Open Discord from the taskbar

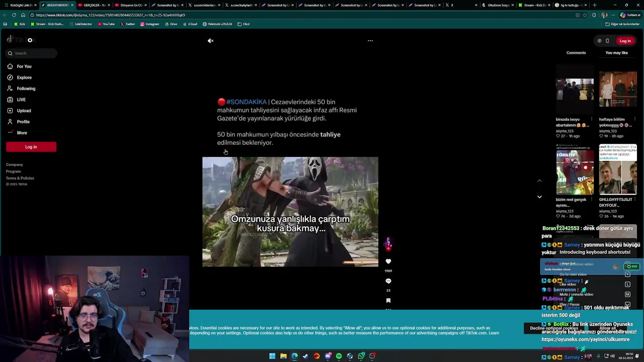tap(328, 356)
